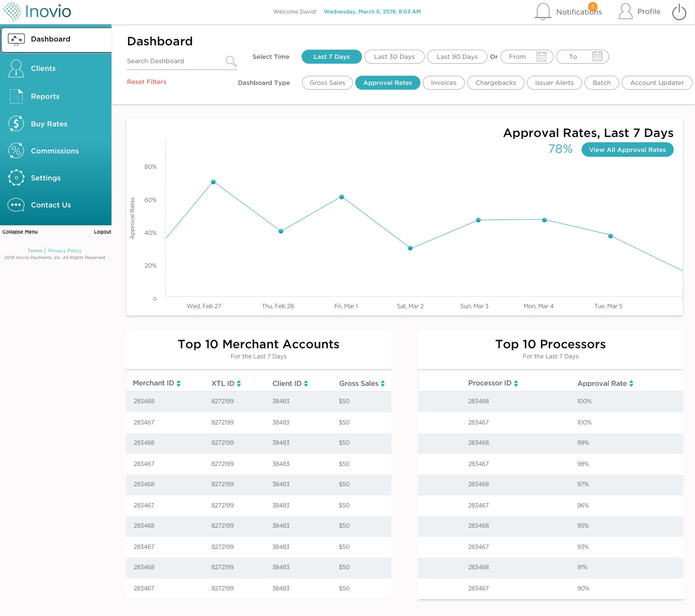This screenshot has height=616, width=695.
Task: Switch dashboard type to Invoices
Action: tap(444, 83)
